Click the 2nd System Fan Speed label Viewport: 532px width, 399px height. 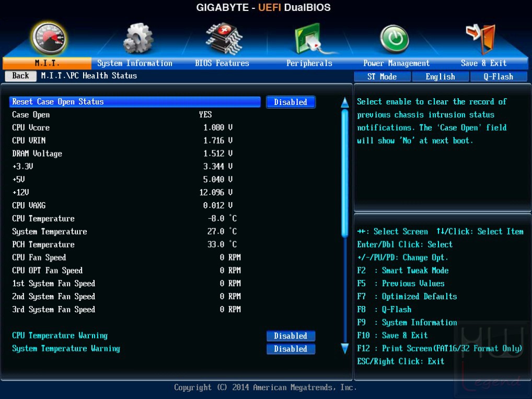54,297
